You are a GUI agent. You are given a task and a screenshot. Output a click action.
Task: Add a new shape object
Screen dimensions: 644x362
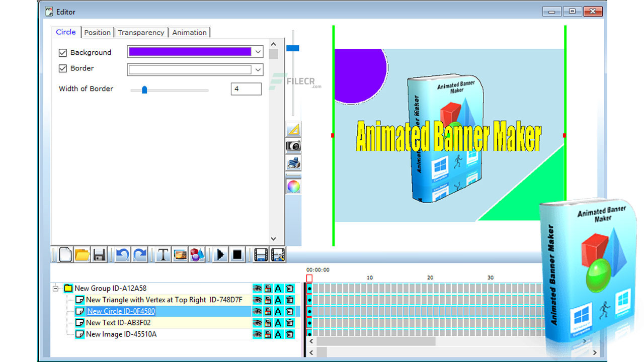(197, 254)
